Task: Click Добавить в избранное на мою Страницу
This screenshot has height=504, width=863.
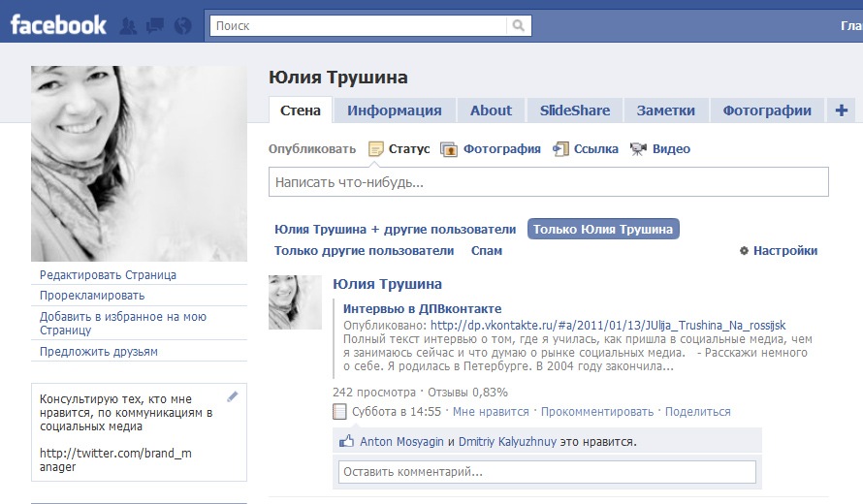Action: (x=123, y=324)
